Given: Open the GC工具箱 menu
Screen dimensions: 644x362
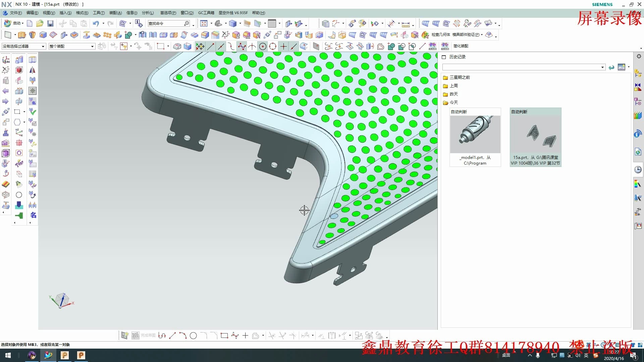Looking at the screenshot, I should click(206, 13).
